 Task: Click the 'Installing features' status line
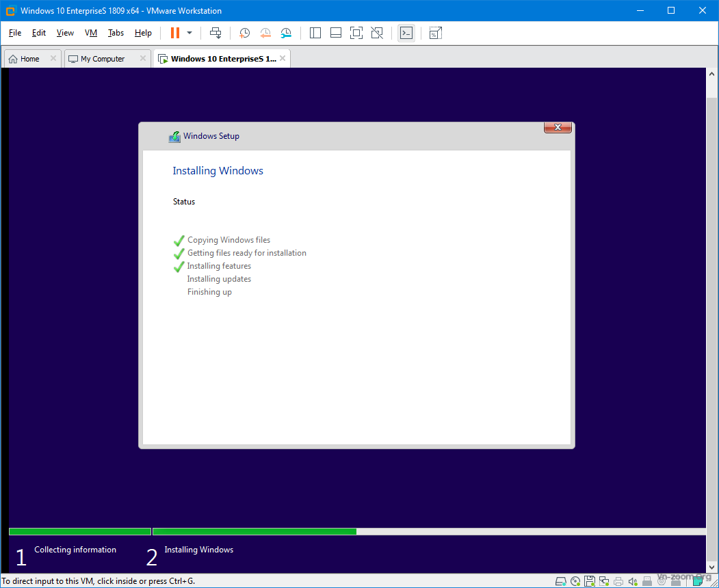[x=219, y=266]
